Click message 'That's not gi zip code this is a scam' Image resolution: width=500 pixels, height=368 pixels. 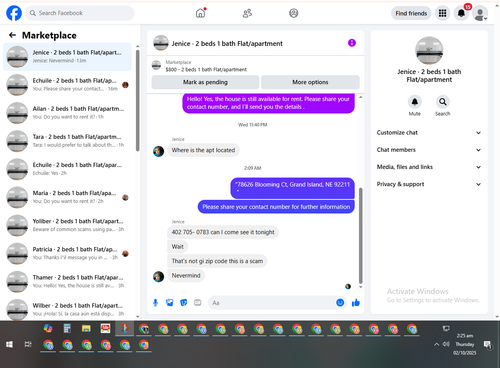[x=217, y=261]
